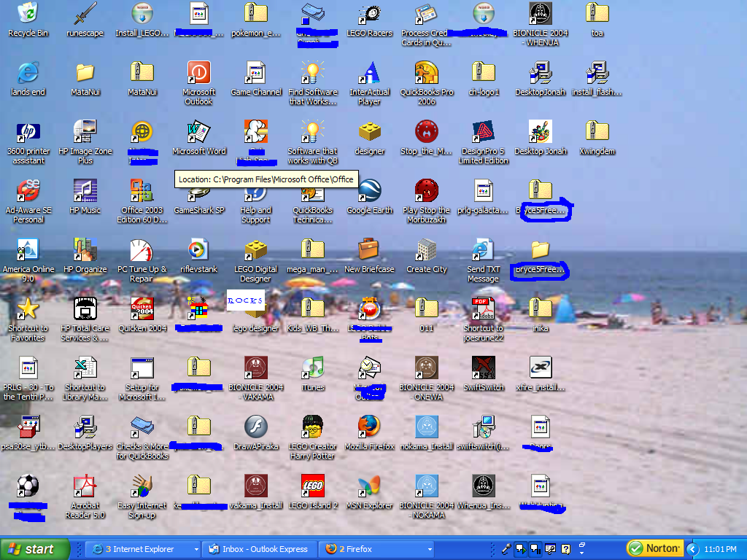Click the Norton button in the taskbar
This screenshot has height=560, width=747.
654,548
